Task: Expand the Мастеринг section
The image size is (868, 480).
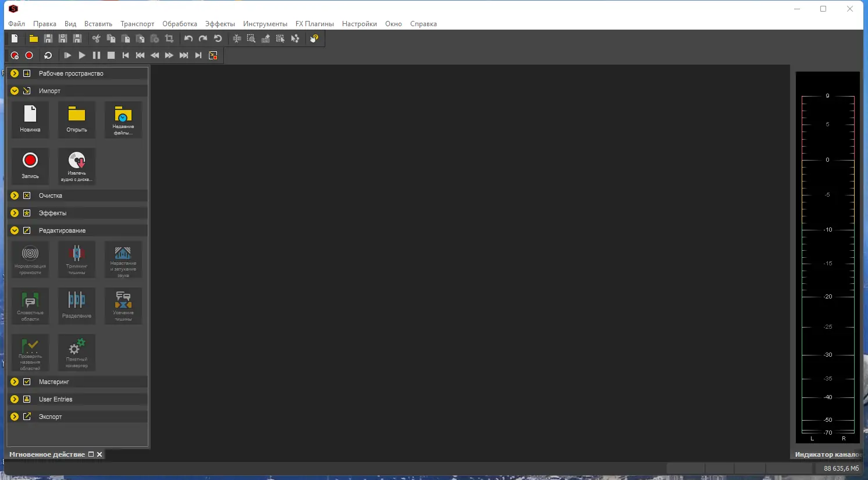Action: pos(15,382)
